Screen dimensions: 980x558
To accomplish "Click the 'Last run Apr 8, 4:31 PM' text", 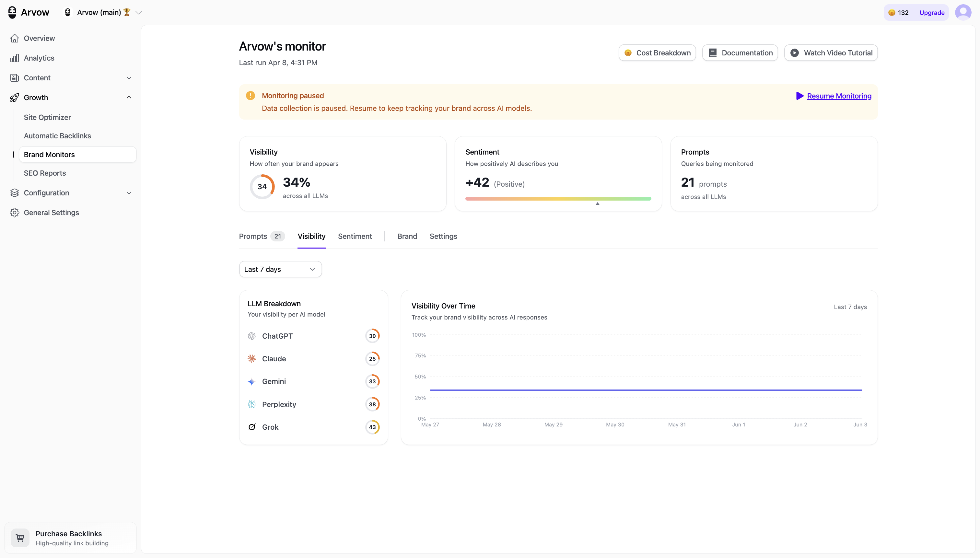I will click(278, 63).
